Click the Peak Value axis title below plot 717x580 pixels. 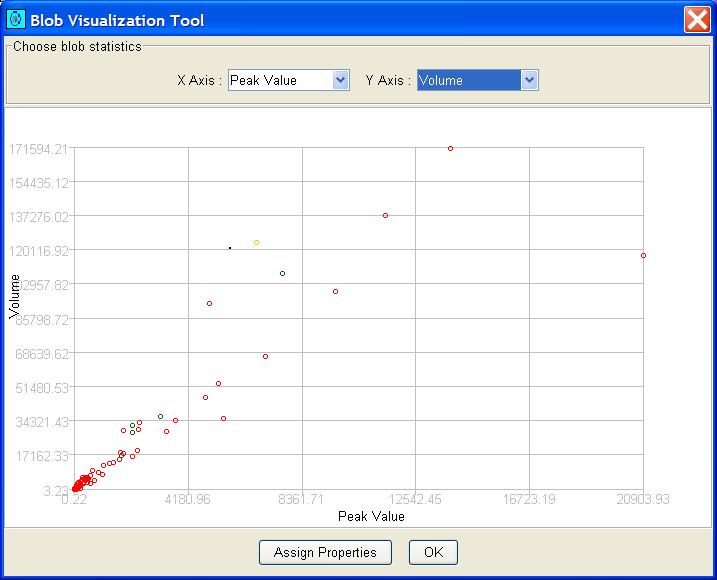[x=371, y=516]
